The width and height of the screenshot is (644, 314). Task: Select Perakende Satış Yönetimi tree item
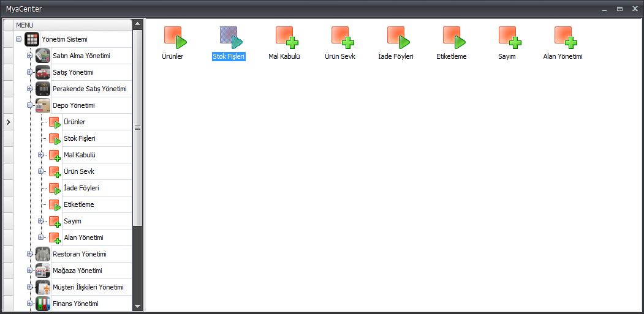(x=89, y=89)
